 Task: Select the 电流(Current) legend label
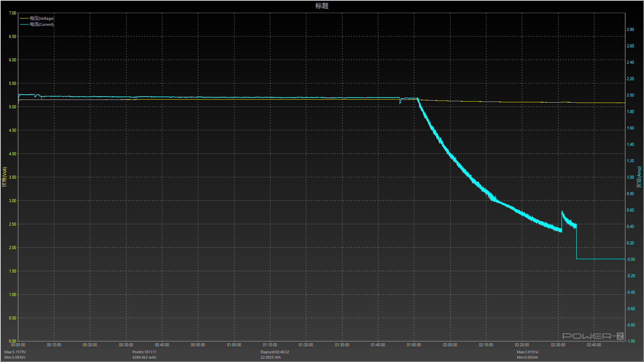42,24
